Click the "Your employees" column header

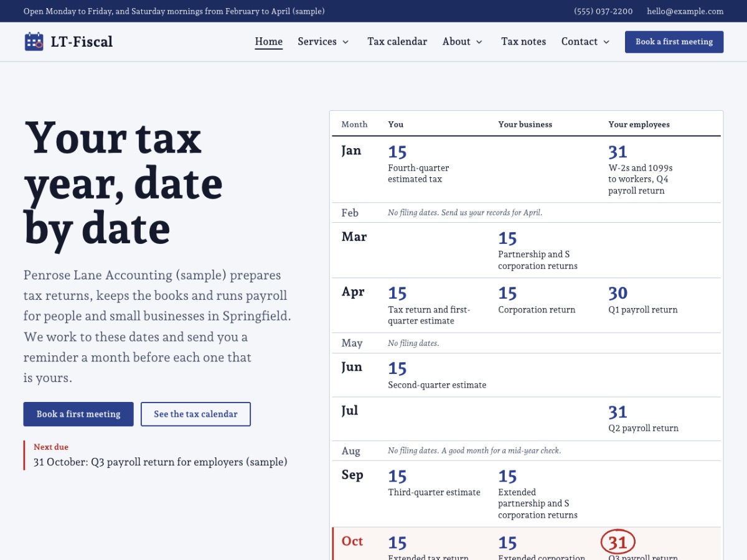click(639, 124)
